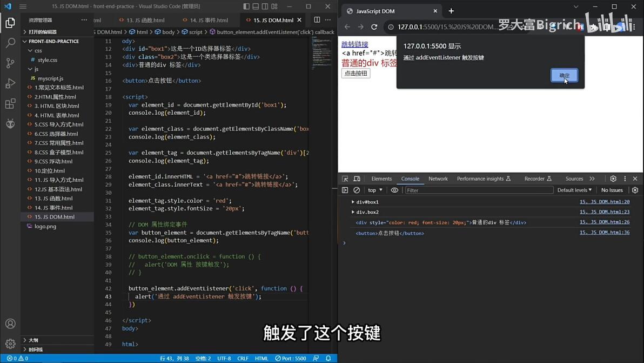Open the Run and Debug view
Screen dimensions: 644x363
[10, 83]
